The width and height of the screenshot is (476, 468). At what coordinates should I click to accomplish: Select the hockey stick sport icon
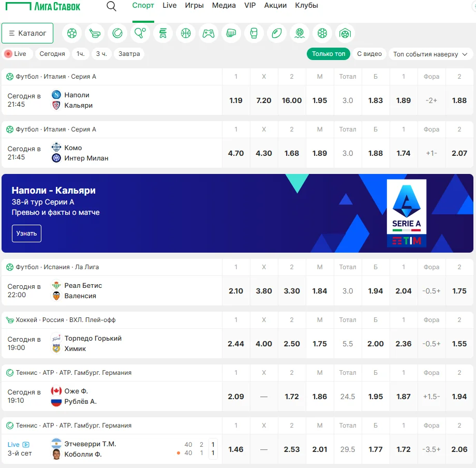pos(95,34)
